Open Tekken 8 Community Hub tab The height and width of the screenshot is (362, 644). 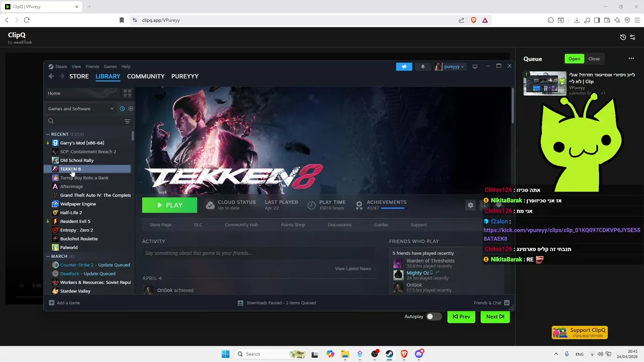click(242, 225)
